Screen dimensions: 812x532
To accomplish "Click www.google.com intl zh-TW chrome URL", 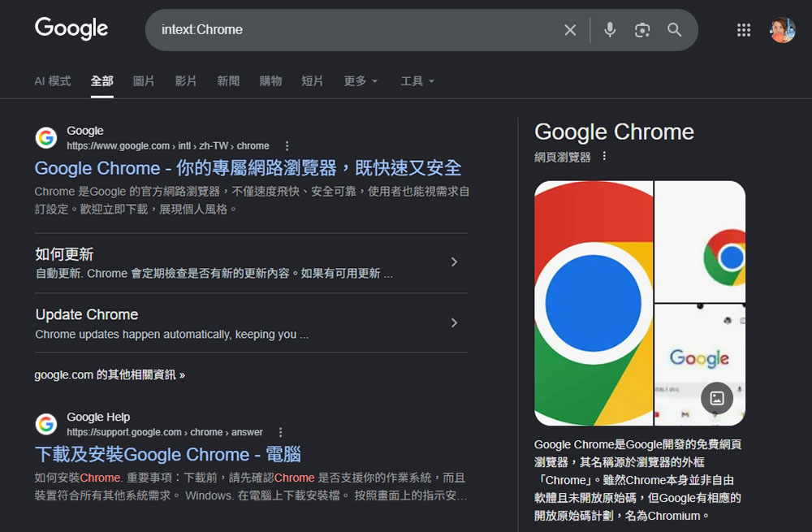I will 168,146.
